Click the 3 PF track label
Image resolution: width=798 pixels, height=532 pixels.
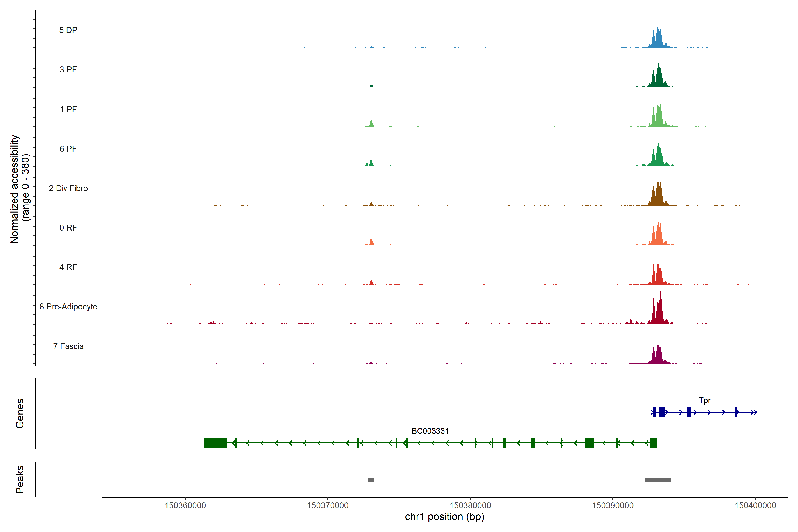(68, 70)
